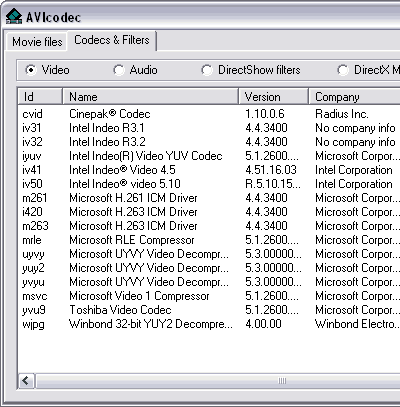Viewport: 400px width, 407px height.
Task: Click version 1.10.0.6 cell
Action: [265, 114]
